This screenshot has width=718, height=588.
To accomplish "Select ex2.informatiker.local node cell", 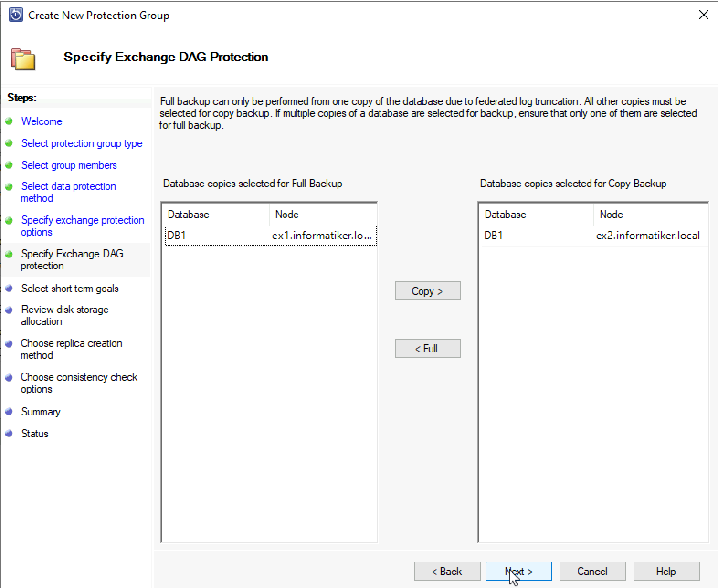I will coord(648,236).
